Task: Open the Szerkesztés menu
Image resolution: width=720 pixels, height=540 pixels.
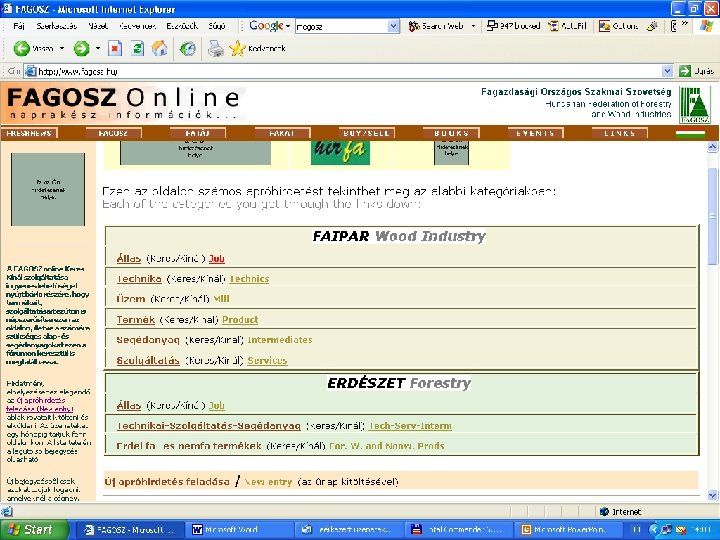Action: point(56,26)
